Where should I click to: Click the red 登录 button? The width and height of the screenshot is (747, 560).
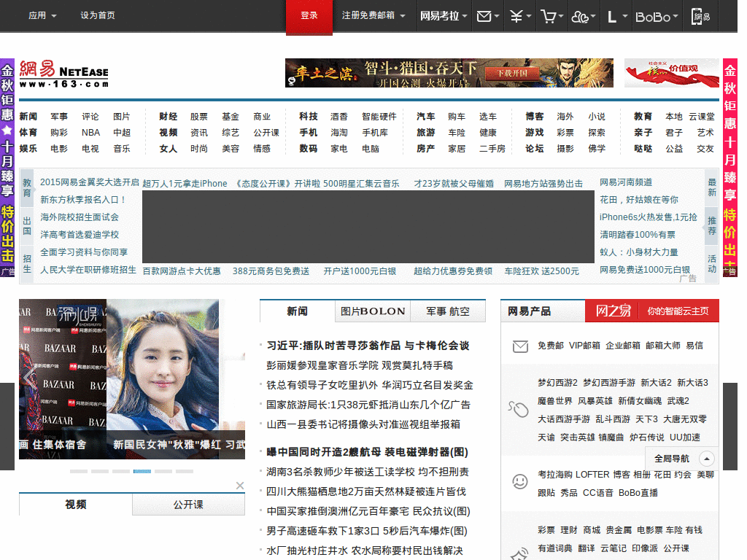coord(309,16)
